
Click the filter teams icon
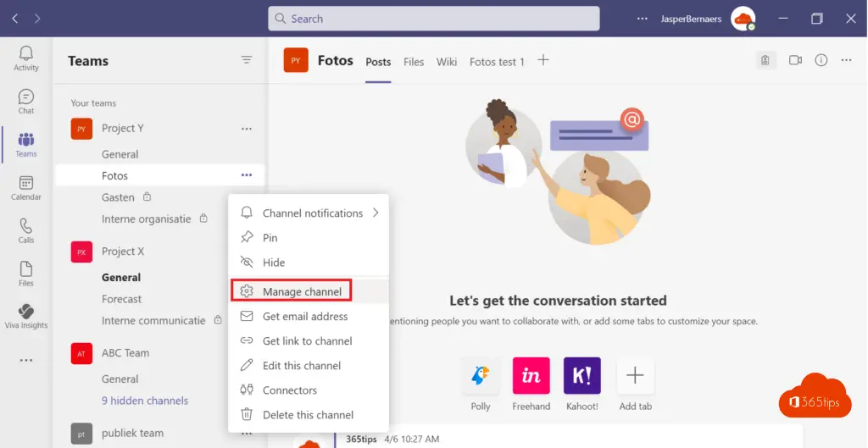(247, 60)
